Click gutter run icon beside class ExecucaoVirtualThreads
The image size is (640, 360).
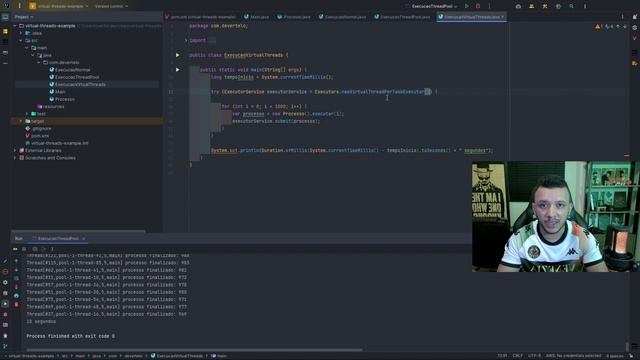coord(178,55)
